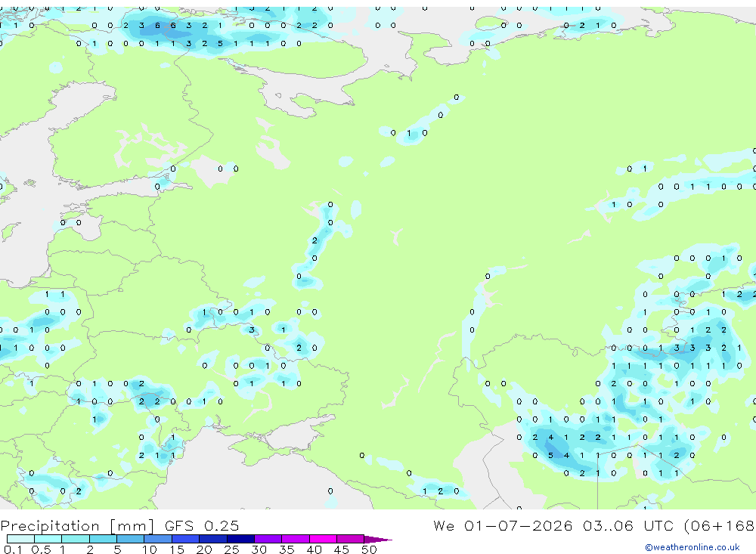Select the 40–45 mm magenta legend swatch

pyautogui.click(x=323, y=539)
